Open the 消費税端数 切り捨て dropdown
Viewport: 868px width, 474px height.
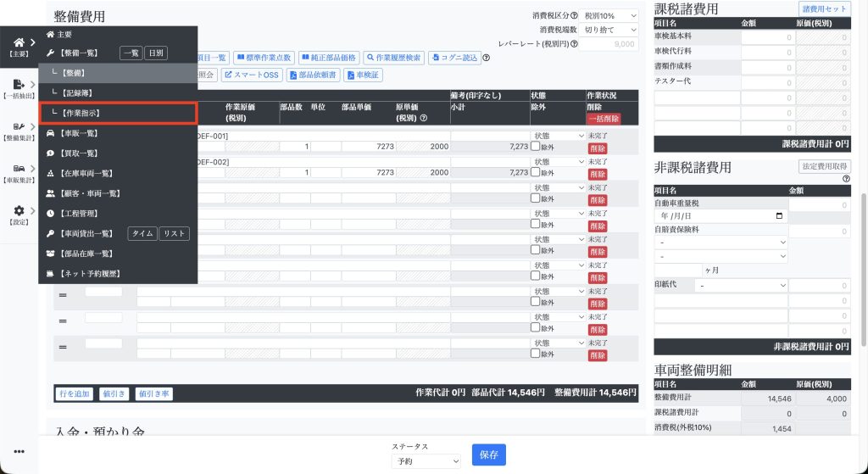[x=609, y=30]
